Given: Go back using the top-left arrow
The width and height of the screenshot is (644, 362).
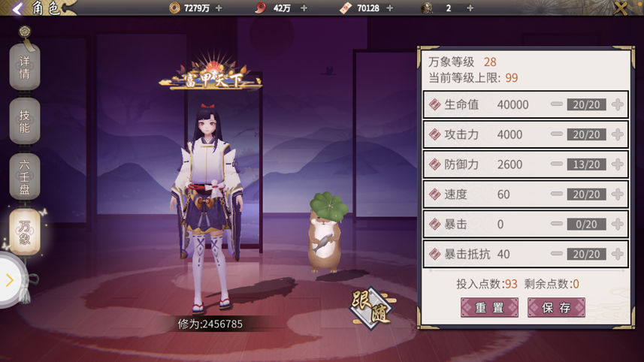Looking at the screenshot, I should click(x=17, y=8).
